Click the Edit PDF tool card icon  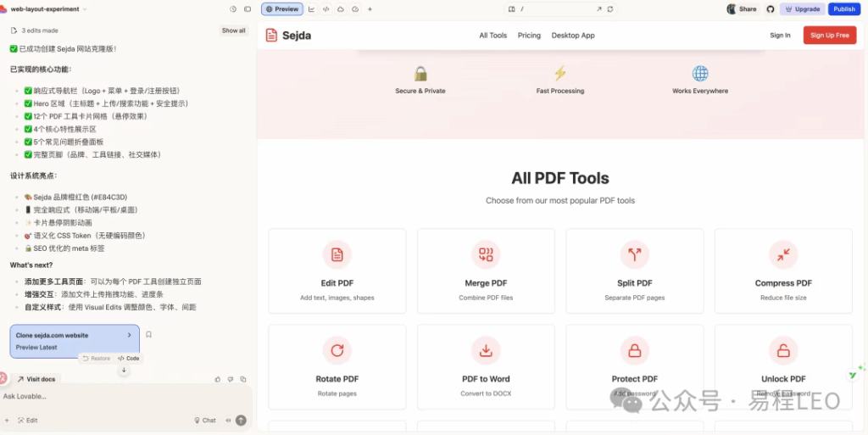[337, 254]
